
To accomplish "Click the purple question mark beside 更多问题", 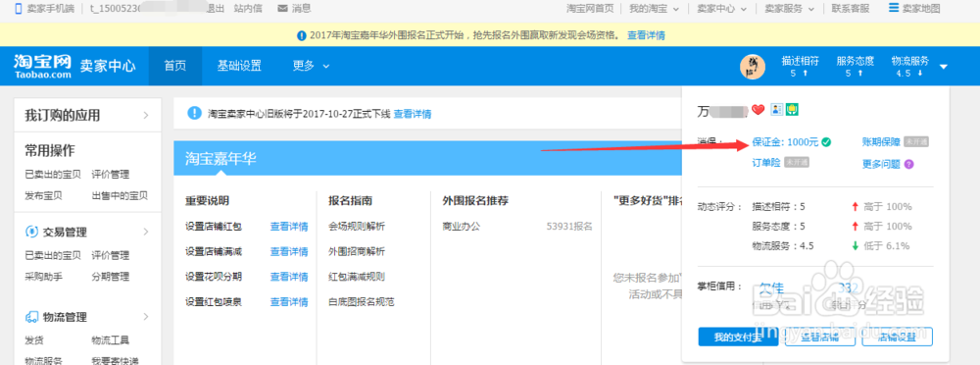I will pyautogui.click(x=908, y=164).
